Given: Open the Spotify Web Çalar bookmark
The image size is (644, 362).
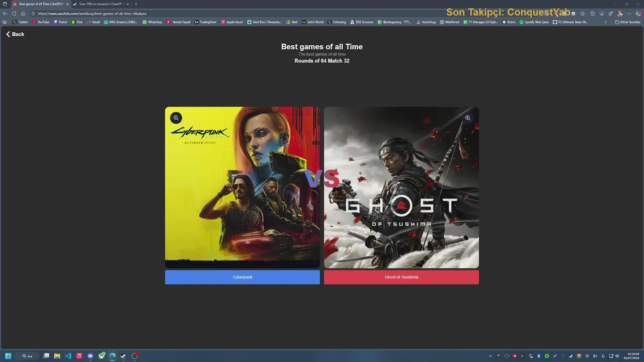Looking at the screenshot, I should point(534,22).
